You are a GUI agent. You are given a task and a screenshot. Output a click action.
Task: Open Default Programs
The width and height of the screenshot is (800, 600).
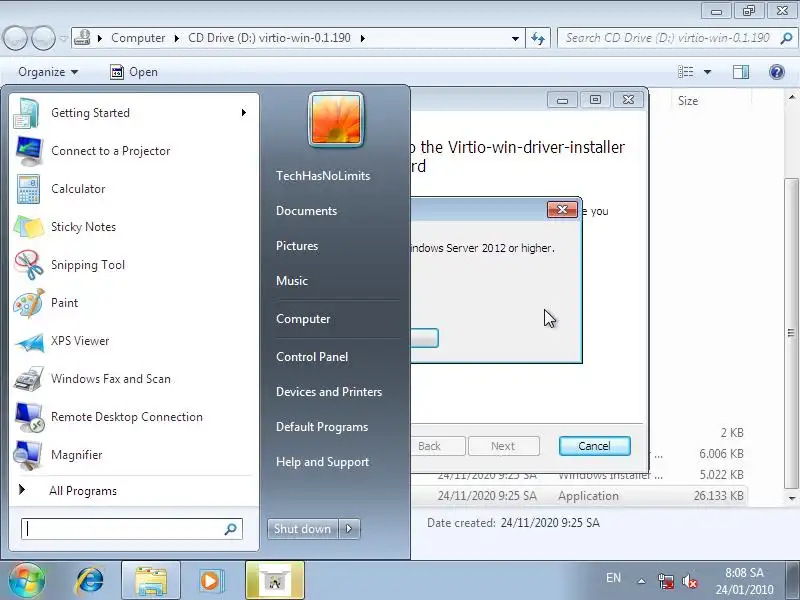(322, 427)
